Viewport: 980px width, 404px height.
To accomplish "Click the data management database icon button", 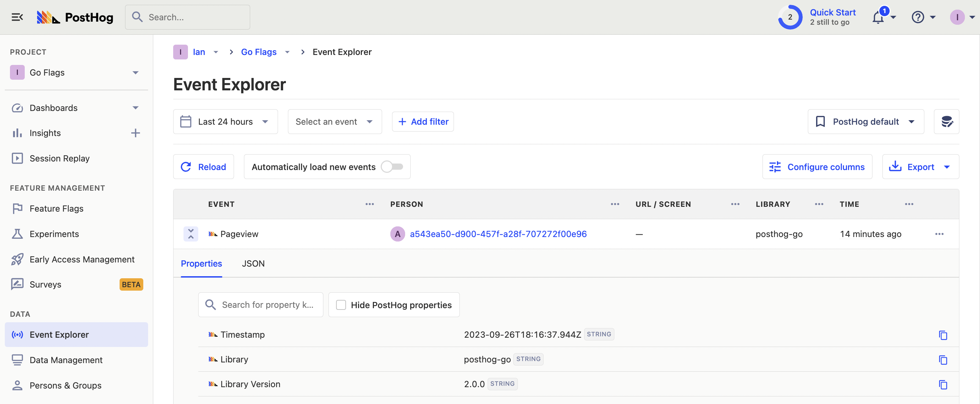I will (x=946, y=122).
